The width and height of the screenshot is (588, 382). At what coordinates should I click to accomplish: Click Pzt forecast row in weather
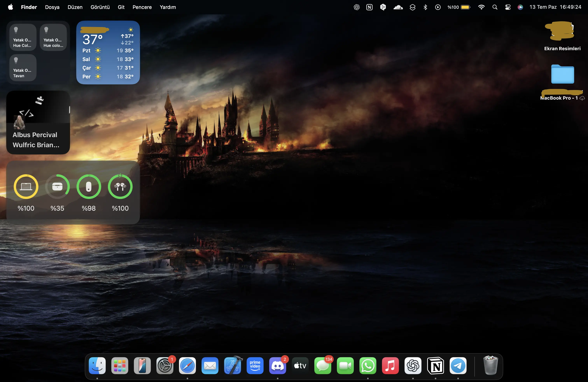pyautogui.click(x=108, y=50)
